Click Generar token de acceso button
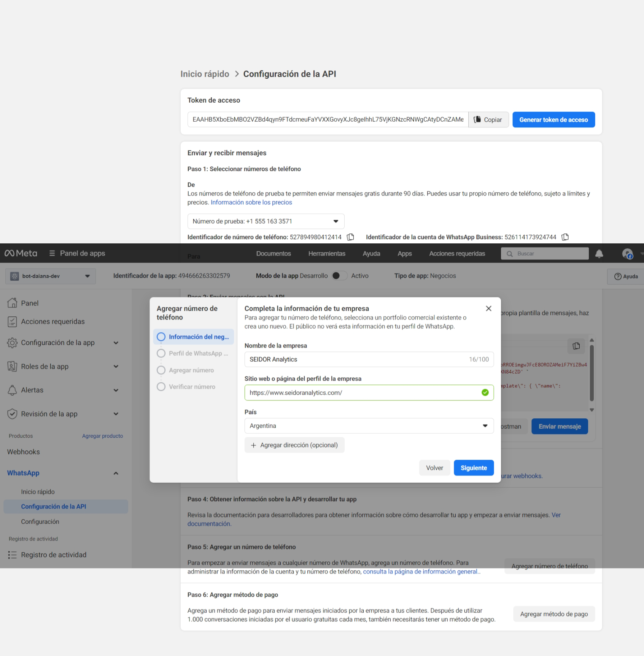The height and width of the screenshot is (656, 644). tap(553, 120)
